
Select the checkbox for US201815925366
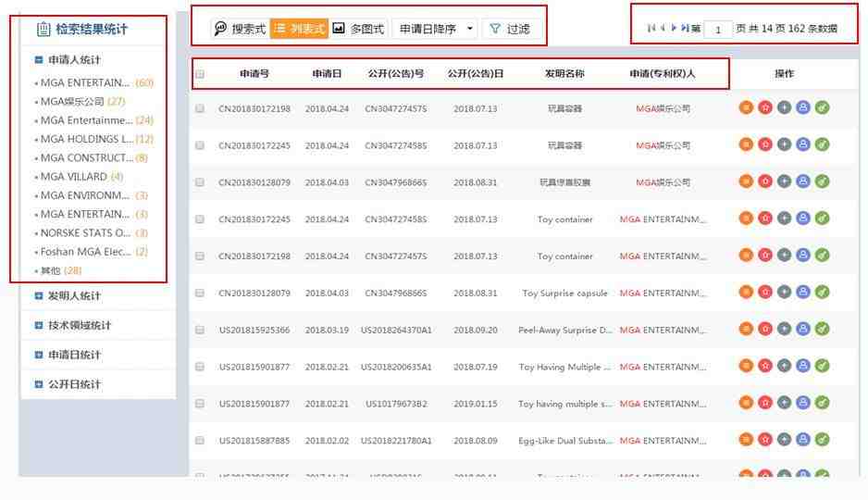click(x=200, y=330)
